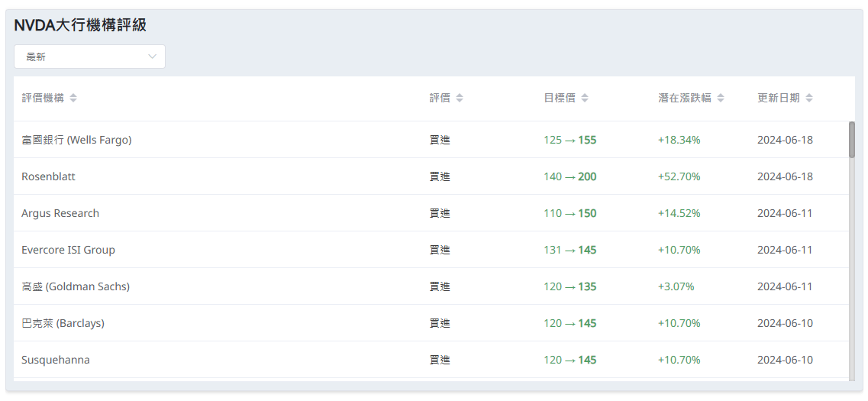
Task: Sort by 評價機構 column sort icon
Action: click(x=73, y=98)
